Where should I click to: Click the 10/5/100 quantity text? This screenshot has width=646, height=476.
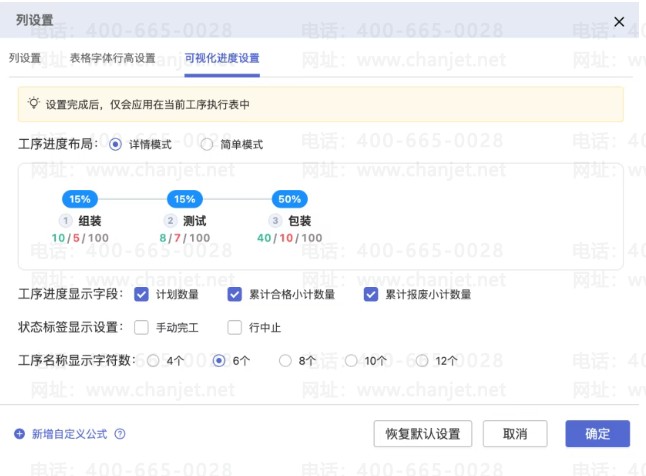[80, 238]
